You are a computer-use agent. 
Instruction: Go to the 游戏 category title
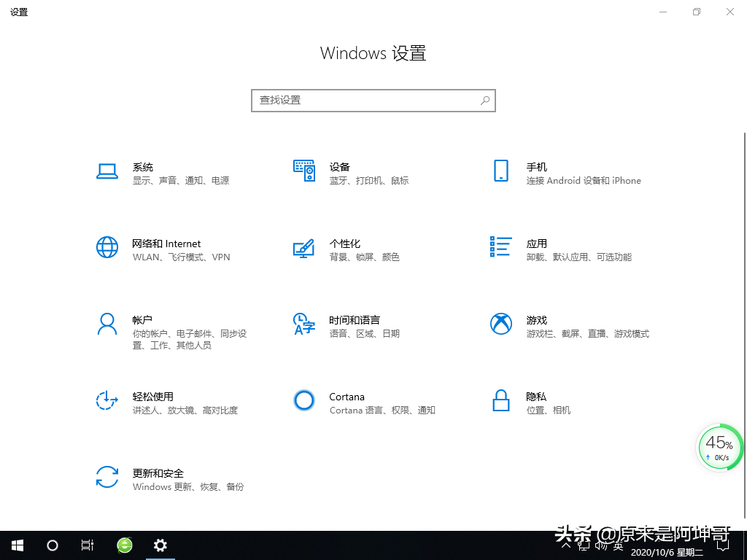click(x=536, y=320)
